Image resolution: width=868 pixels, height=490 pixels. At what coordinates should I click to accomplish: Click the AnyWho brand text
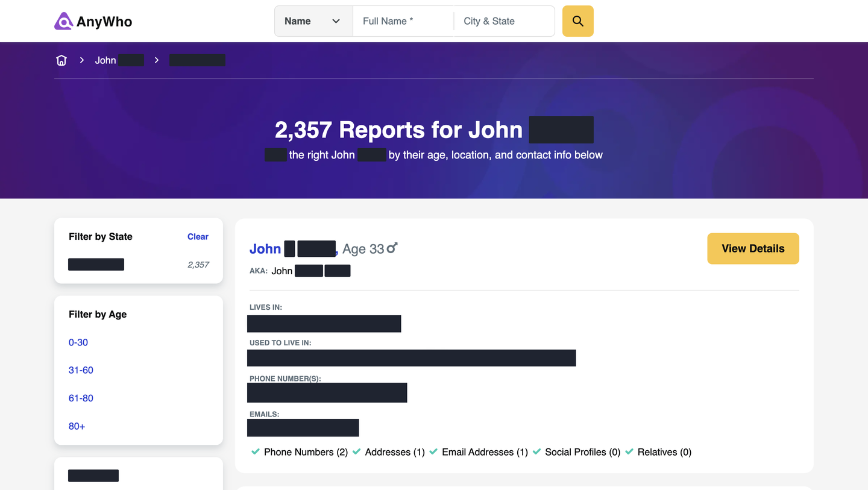pos(104,22)
